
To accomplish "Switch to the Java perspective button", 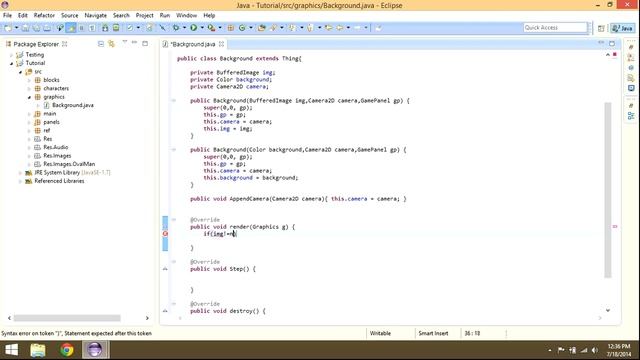I will (x=622, y=28).
